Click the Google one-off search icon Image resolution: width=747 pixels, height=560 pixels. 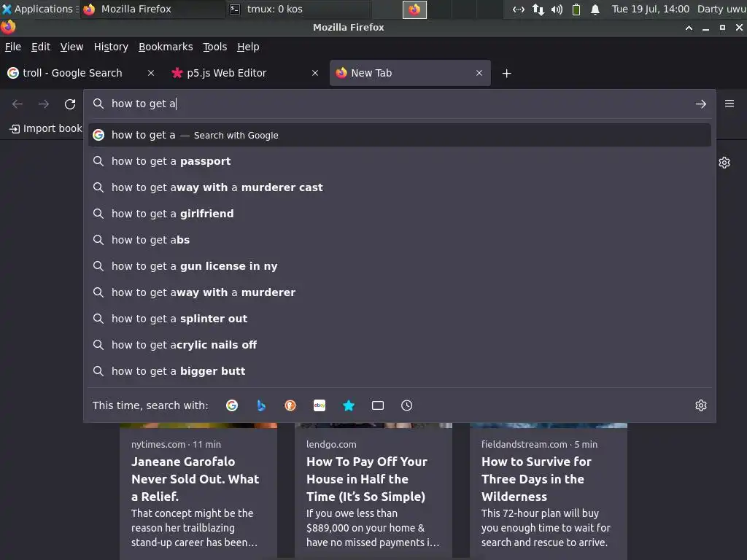232,405
